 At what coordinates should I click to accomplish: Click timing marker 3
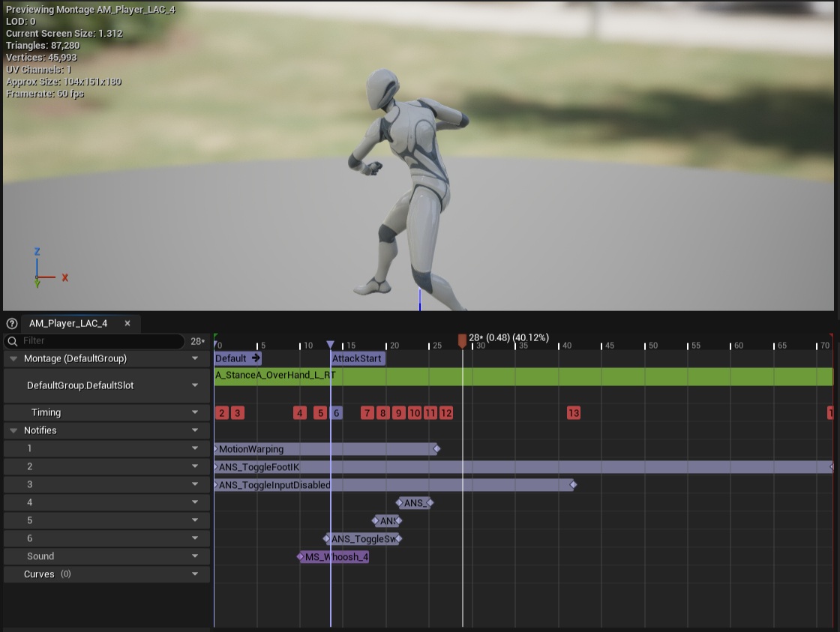[x=237, y=413]
